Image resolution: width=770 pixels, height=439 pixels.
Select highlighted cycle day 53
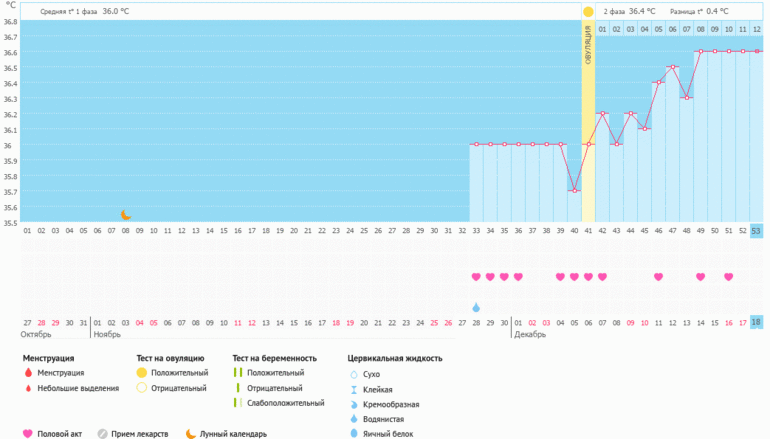(x=756, y=231)
